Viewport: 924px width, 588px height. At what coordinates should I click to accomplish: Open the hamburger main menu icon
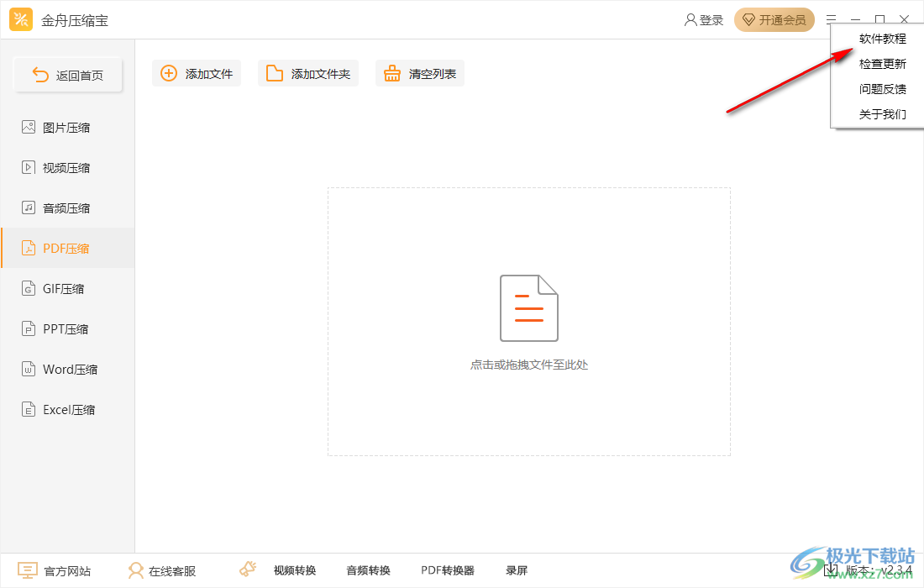pos(831,19)
